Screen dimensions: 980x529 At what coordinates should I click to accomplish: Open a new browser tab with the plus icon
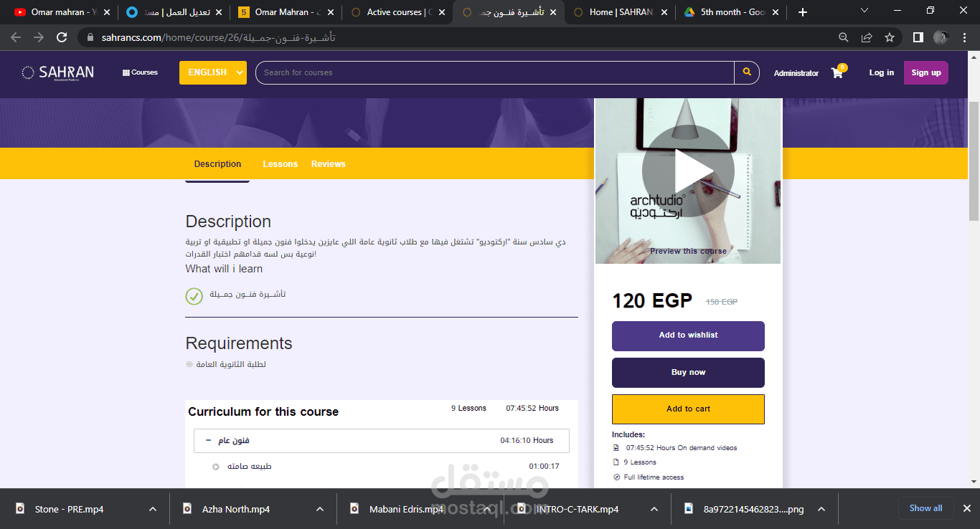click(803, 12)
